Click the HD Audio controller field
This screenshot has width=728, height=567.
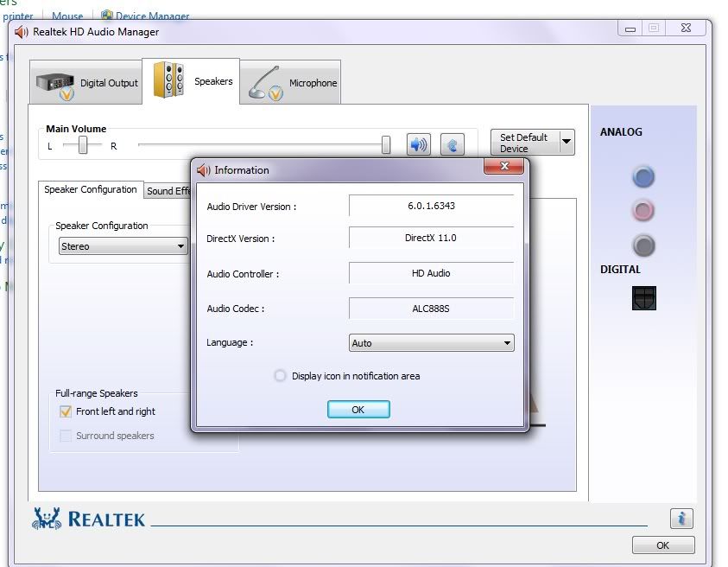pos(431,273)
